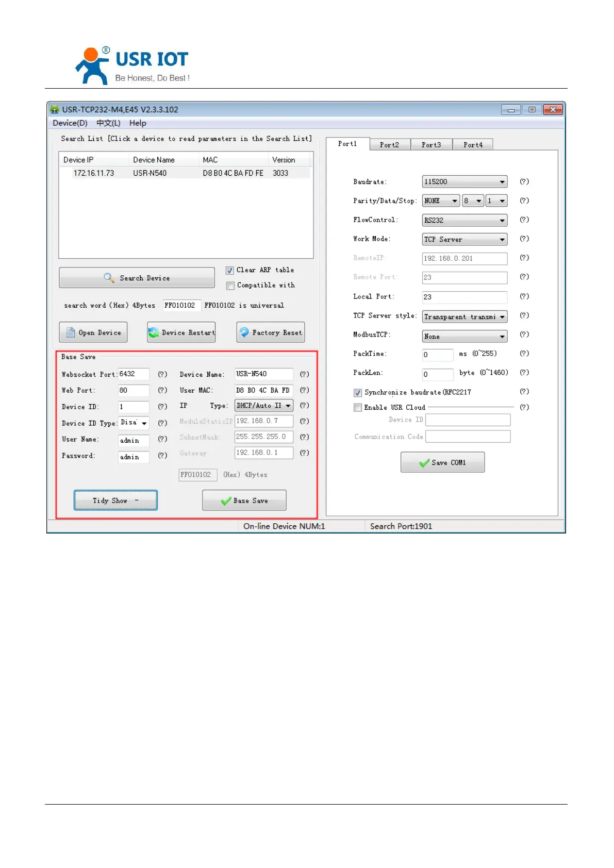Viewport: 614px width, 868px height.
Task: Click the Tidy Show button
Action: pyautogui.click(x=115, y=500)
